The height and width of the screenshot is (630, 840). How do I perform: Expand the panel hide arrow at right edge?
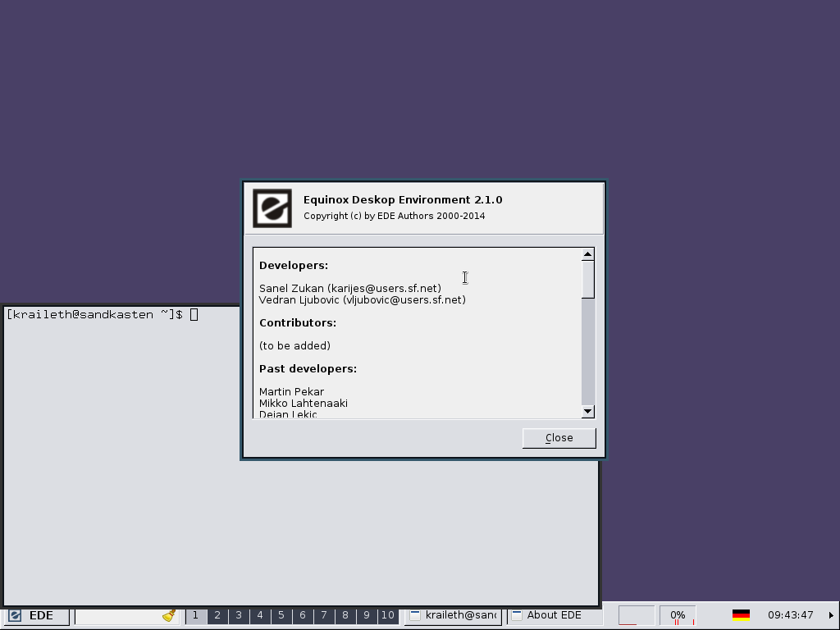point(831,615)
